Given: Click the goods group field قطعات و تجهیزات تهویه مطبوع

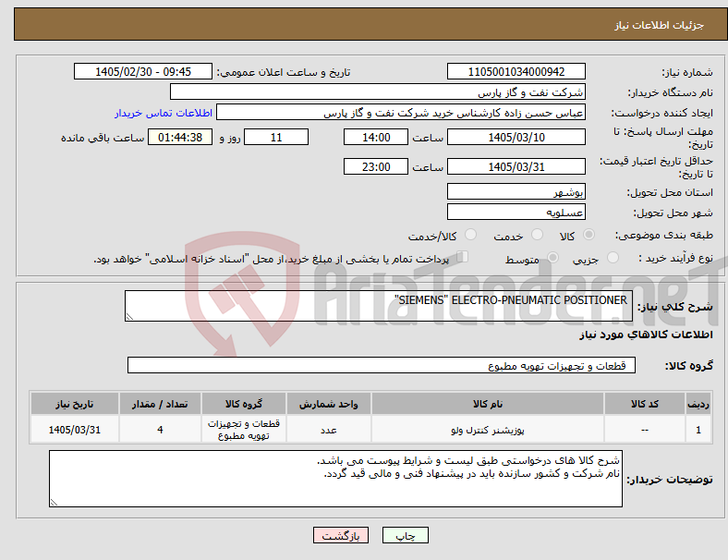Looking at the screenshot, I should coord(382,365).
